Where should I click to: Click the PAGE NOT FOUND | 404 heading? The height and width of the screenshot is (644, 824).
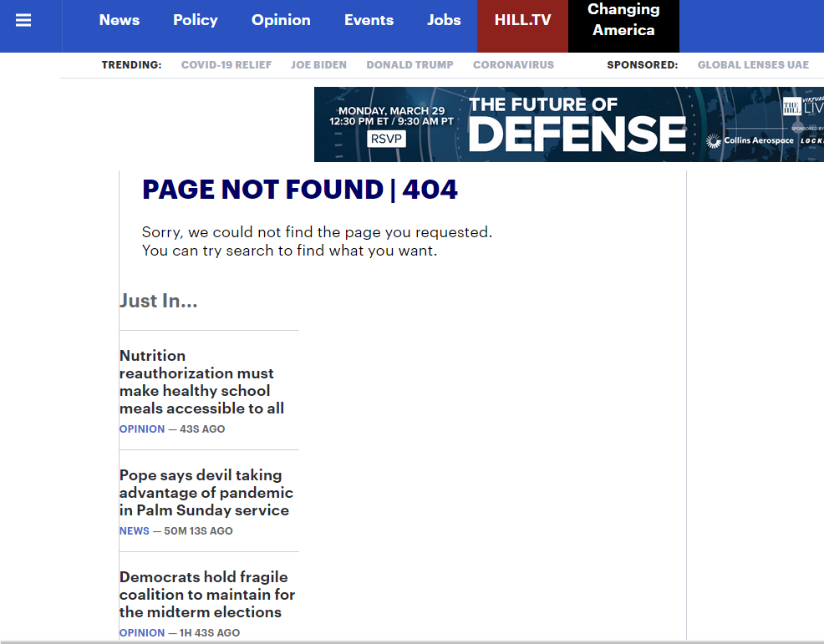coord(300,190)
